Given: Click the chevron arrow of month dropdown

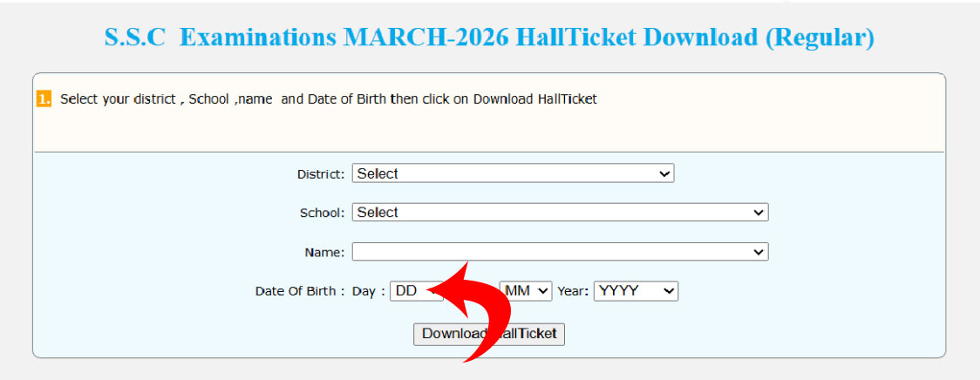Looking at the screenshot, I should point(543,291).
